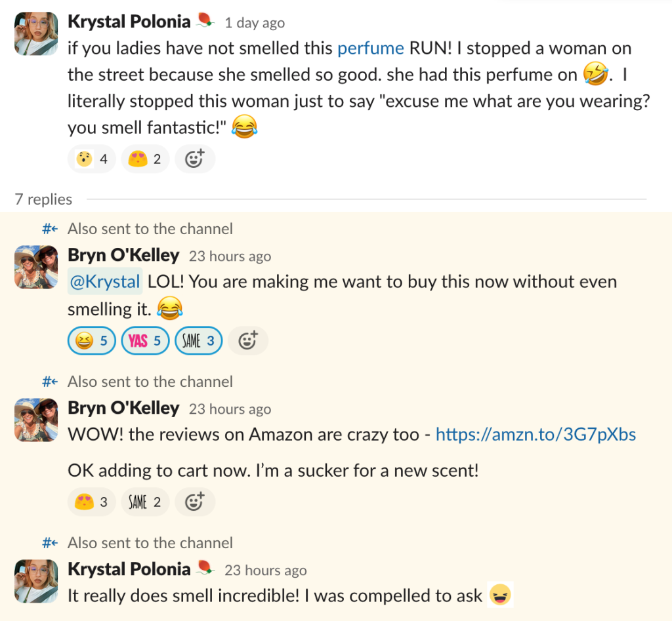Viewport: 672px width, 621px height.
Task: Toggle the YAS reaction with 5
Action: pos(145,340)
